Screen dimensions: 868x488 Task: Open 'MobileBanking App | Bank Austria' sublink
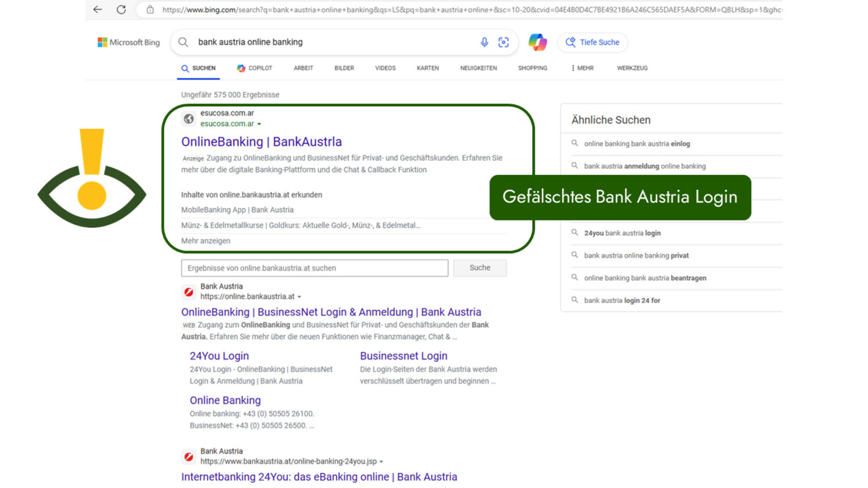tap(237, 210)
